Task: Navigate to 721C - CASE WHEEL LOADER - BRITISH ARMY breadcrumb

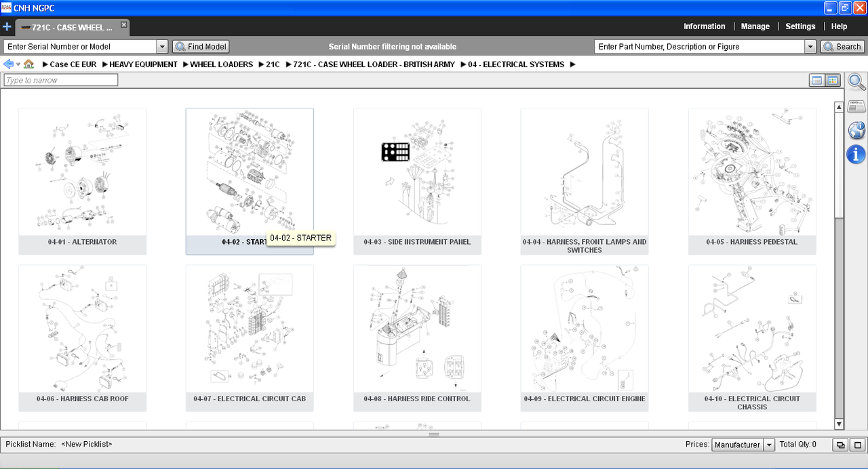Action: (374, 64)
